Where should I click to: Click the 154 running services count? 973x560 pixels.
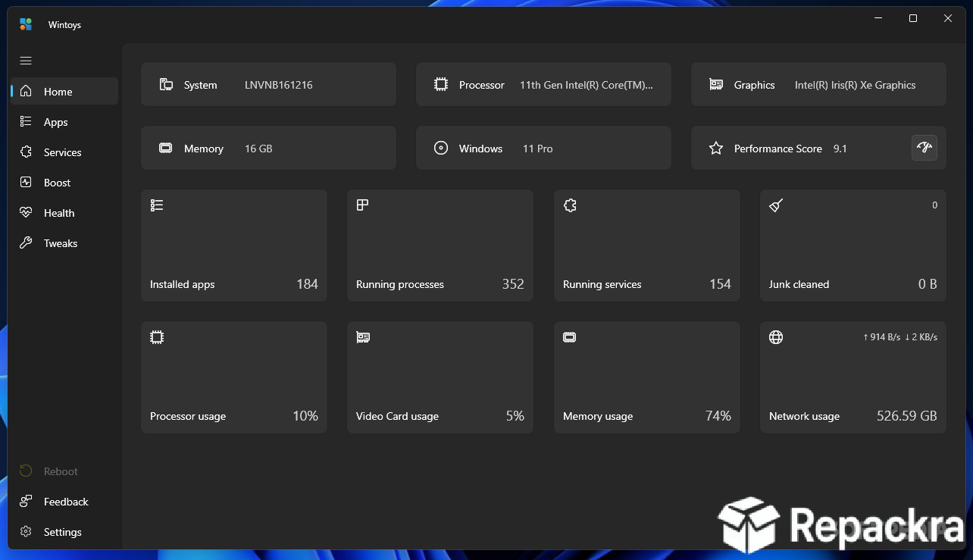720,284
